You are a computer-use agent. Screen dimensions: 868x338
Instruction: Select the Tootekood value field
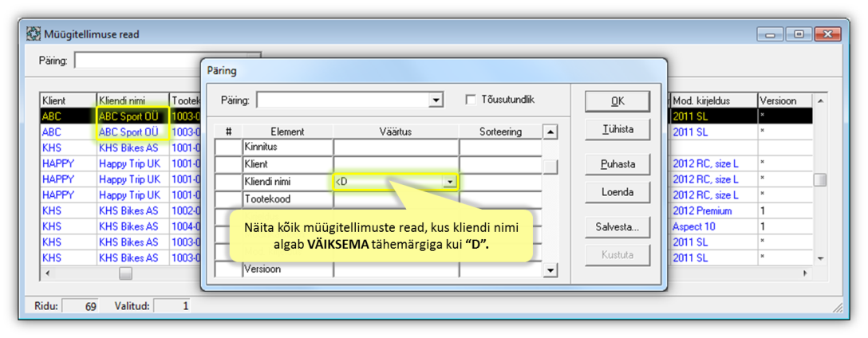pos(396,198)
